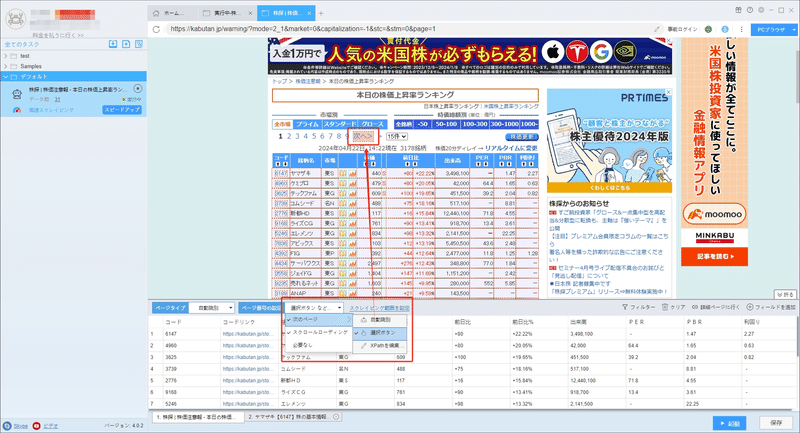Switch to bottom tab 1. 株探 株価注意報
Viewport: 800px width, 433px height.
click(197, 417)
